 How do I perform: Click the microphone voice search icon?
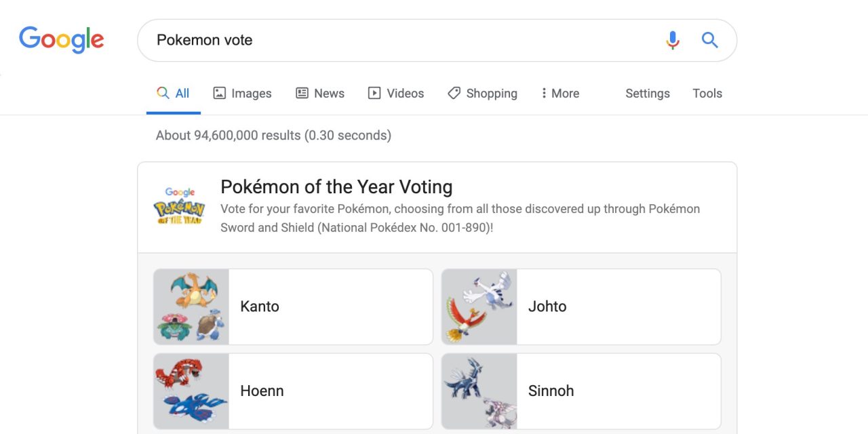tap(672, 40)
